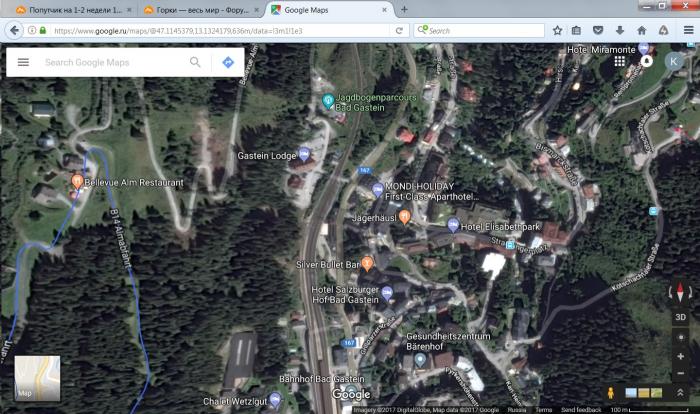Click the Jagdbogenparcours Bad Gastein marker

coord(328,101)
